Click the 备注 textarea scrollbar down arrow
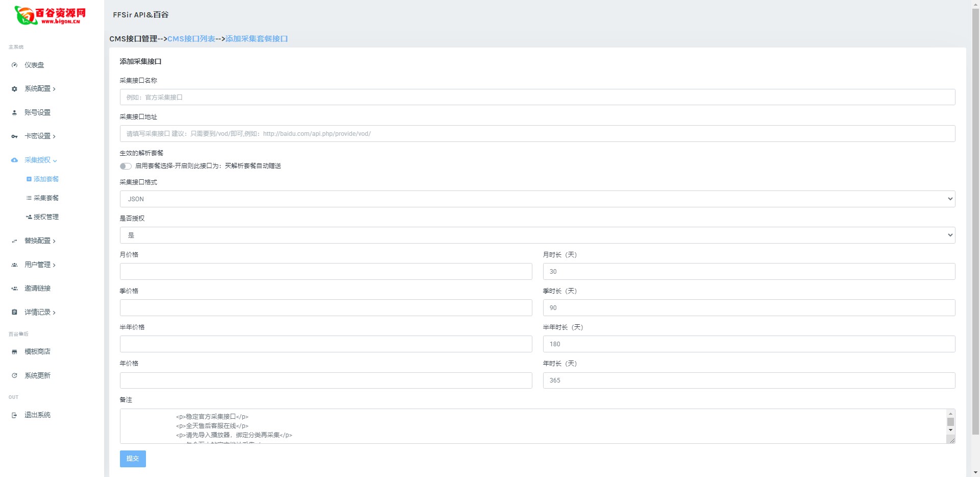Viewport: 980px width, 477px height. 950,430
